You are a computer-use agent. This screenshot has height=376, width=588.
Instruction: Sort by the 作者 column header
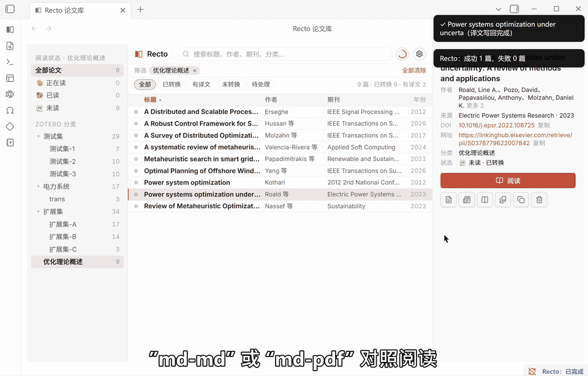click(x=271, y=100)
